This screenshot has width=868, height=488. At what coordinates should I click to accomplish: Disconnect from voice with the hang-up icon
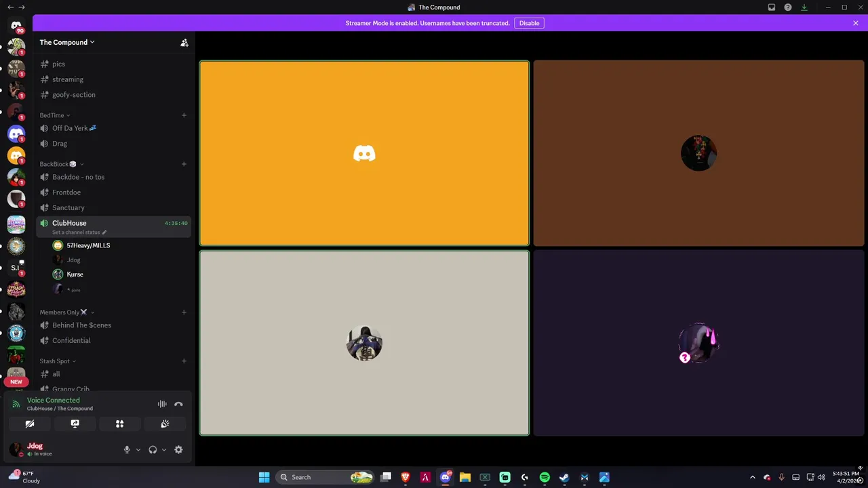[178, 404]
